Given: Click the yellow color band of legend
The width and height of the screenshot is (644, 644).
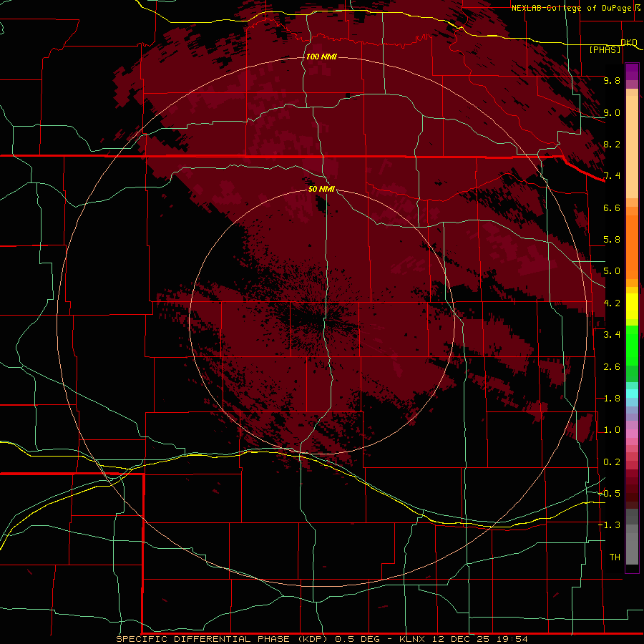Looking at the screenshot, I should click(632, 306).
